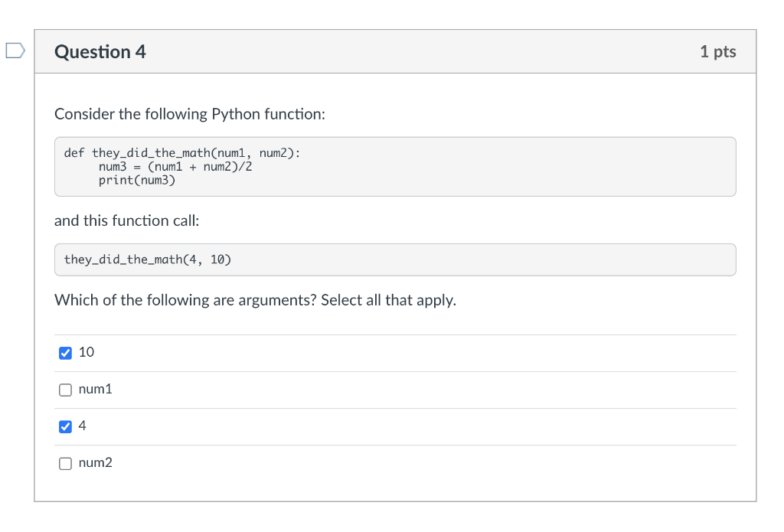Viewport: 784px width, 532px height.
Task: Uncheck the checkbox for answer 4
Action: point(66,426)
